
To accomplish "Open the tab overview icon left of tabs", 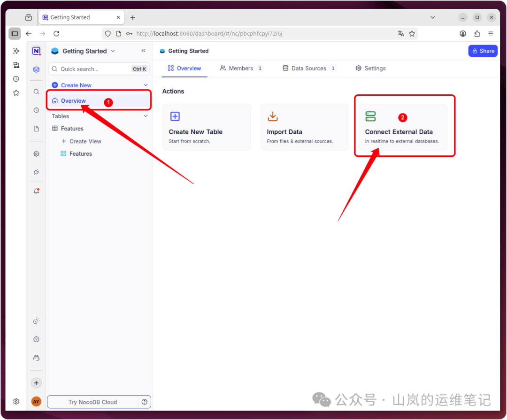I will 29,17.
